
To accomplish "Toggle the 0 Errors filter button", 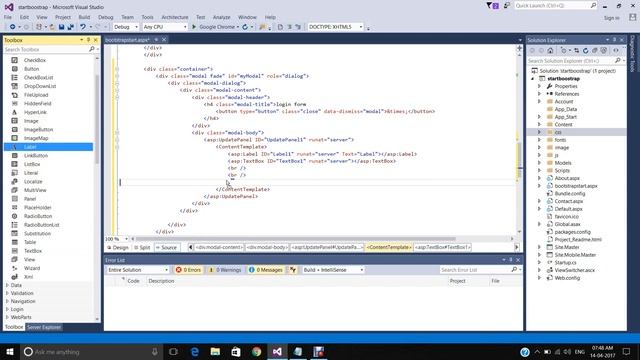I will tap(188, 270).
